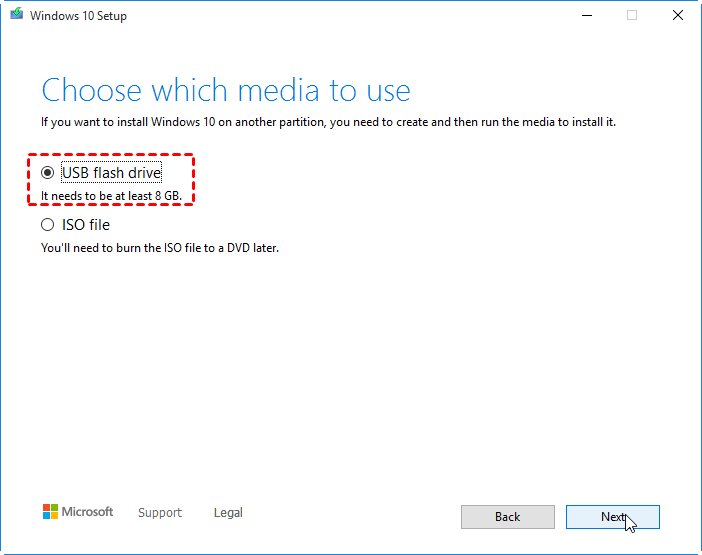
Task: Close the Windows 10 Setup window
Action: coord(678,15)
